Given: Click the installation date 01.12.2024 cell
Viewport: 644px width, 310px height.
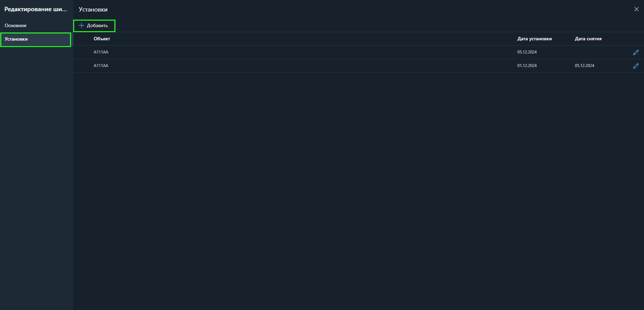Looking at the screenshot, I should (x=527, y=66).
